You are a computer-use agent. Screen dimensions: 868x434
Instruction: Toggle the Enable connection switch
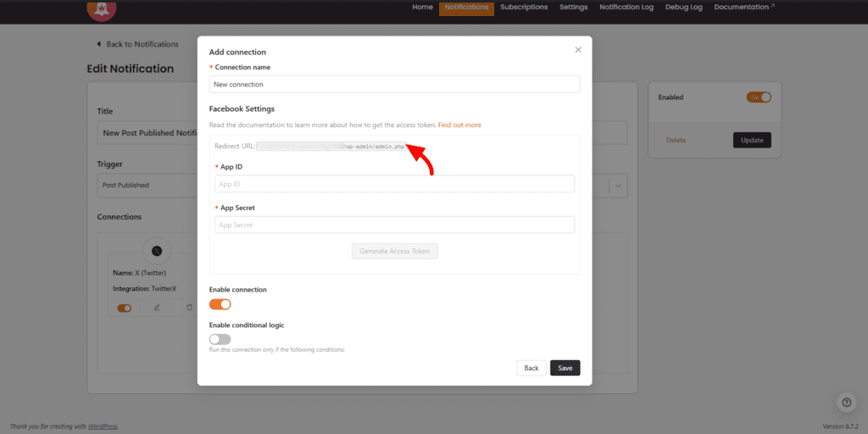220,304
